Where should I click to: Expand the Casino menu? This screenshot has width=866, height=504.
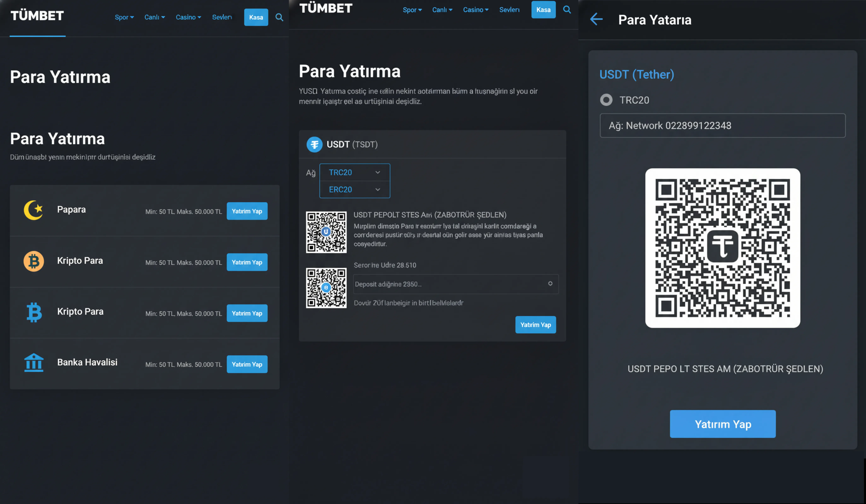coord(188,17)
